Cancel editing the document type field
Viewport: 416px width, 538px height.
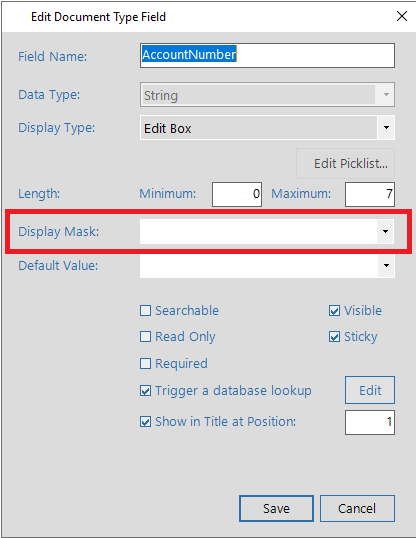[x=357, y=508]
